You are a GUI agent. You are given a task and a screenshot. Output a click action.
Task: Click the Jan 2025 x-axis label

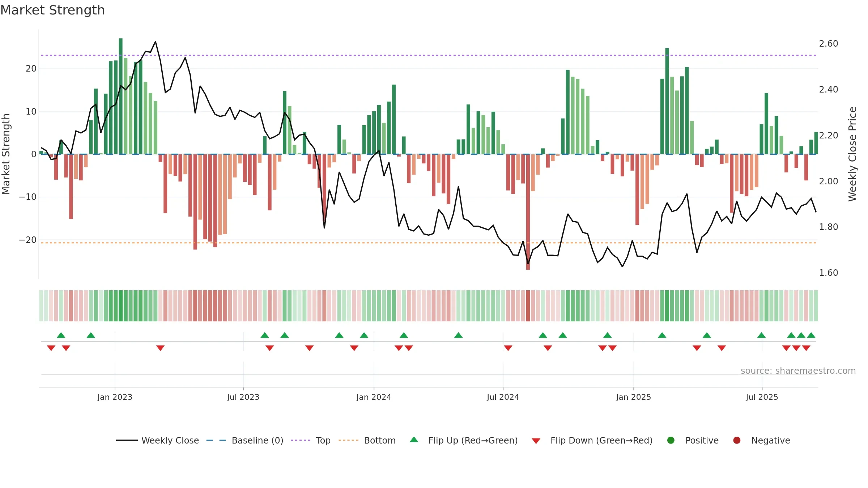pyautogui.click(x=633, y=397)
